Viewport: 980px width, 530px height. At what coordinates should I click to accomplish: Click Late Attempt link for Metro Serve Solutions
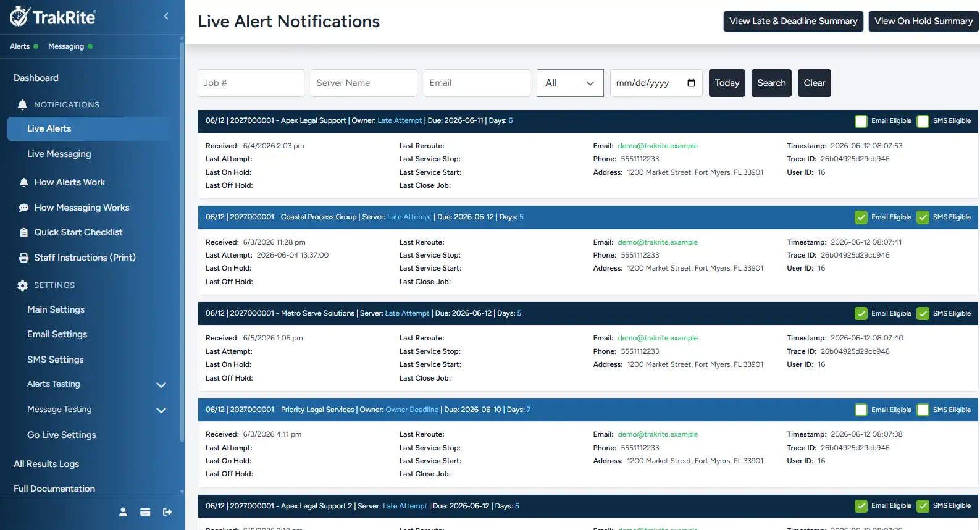407,313
